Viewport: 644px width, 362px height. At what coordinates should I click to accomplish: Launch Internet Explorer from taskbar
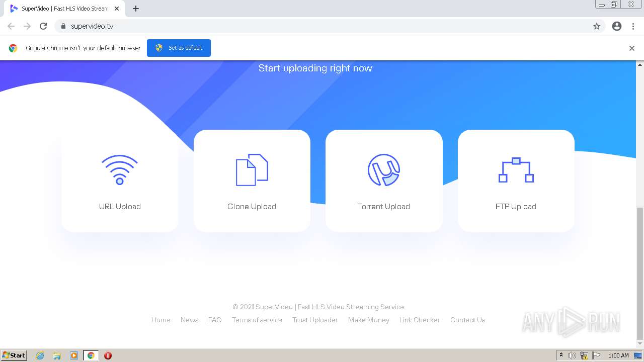pos(40,355)
